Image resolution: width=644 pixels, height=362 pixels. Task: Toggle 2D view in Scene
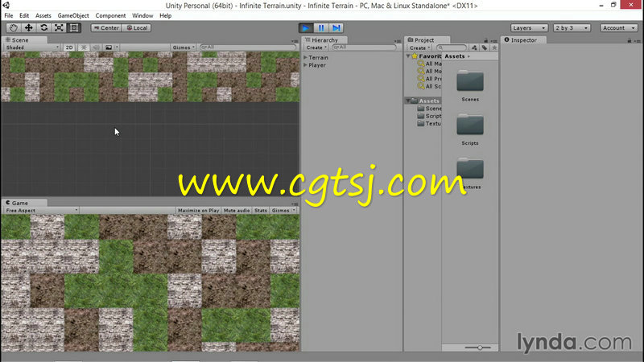click(x=69, y=47)
